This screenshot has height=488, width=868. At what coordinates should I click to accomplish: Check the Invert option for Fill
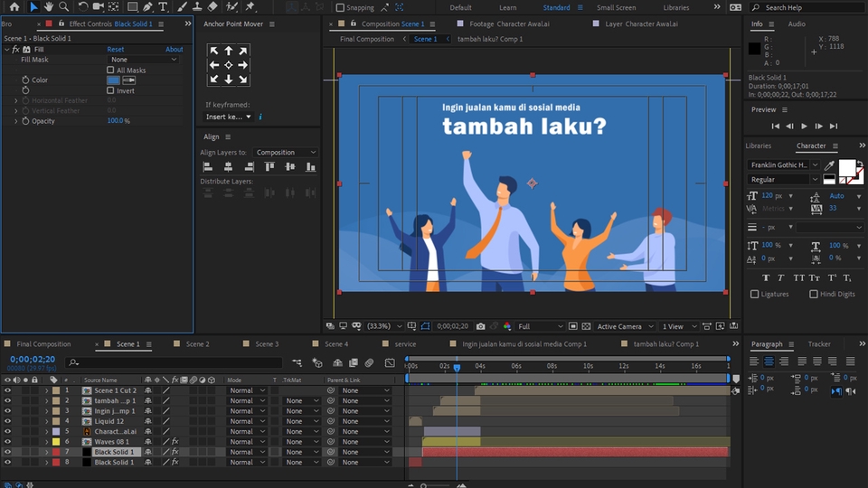(110, 90)
